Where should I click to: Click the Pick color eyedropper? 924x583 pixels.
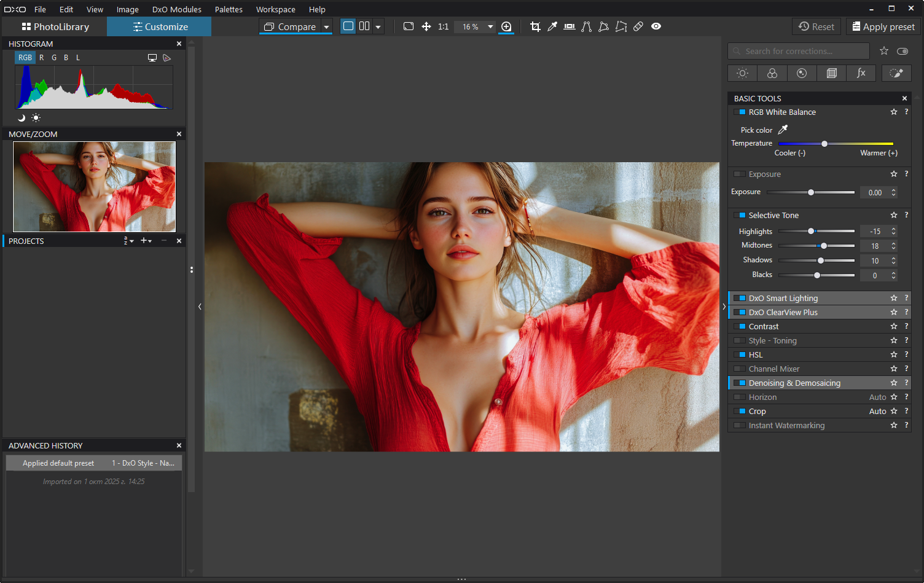point(783,130)
